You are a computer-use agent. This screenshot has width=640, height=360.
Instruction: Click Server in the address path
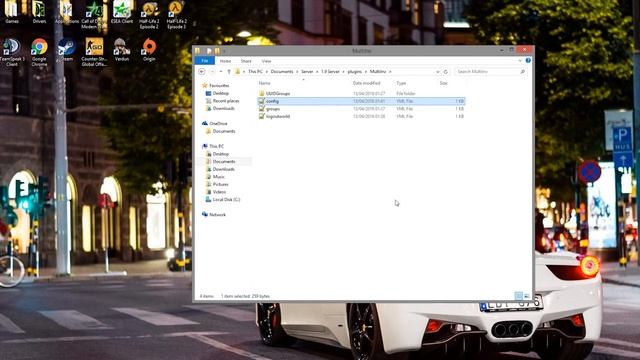(307, 71)
